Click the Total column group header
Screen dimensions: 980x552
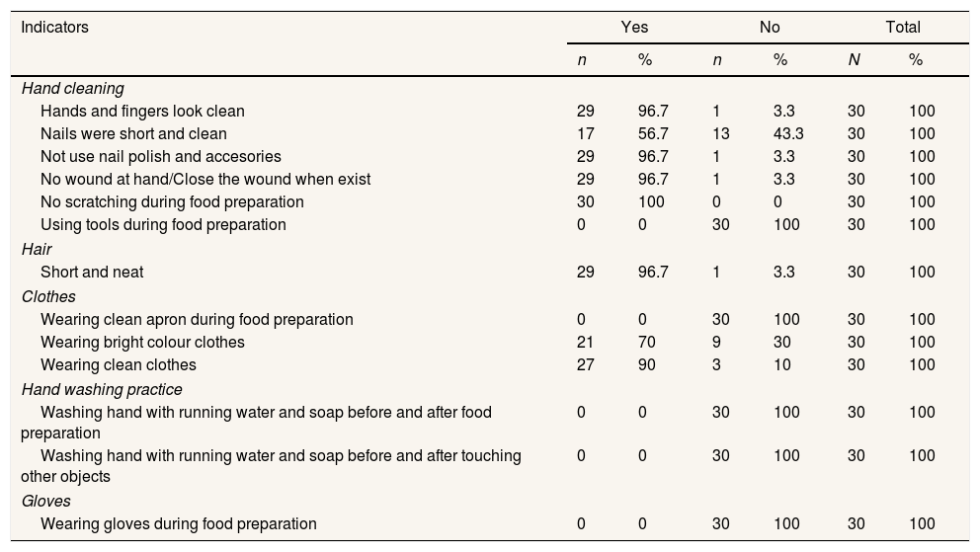tap(903, 28)
